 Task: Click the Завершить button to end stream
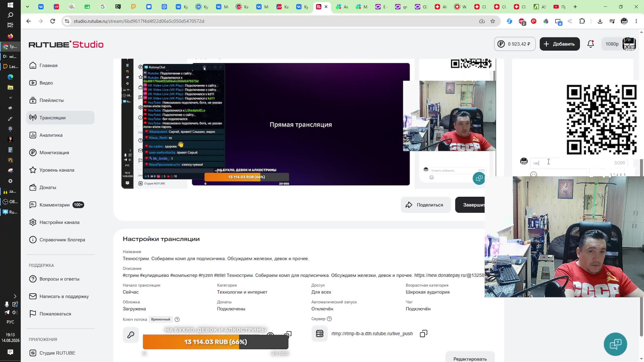[x=470, y=205]
